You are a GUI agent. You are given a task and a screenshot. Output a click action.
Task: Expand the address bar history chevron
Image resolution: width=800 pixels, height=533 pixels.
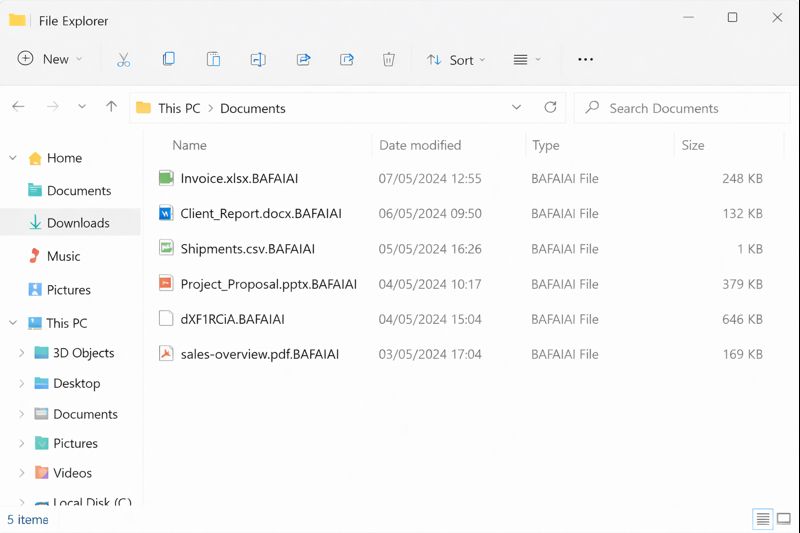coord(516,107)
